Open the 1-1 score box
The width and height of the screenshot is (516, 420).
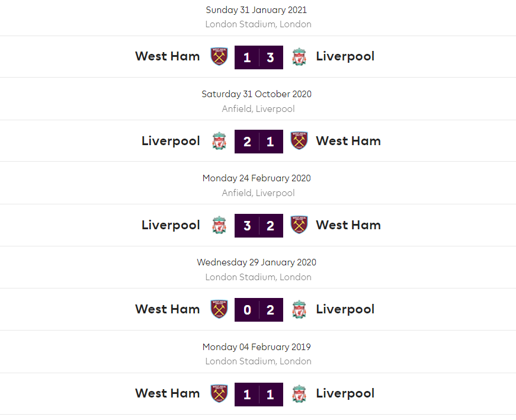point(259,394)
